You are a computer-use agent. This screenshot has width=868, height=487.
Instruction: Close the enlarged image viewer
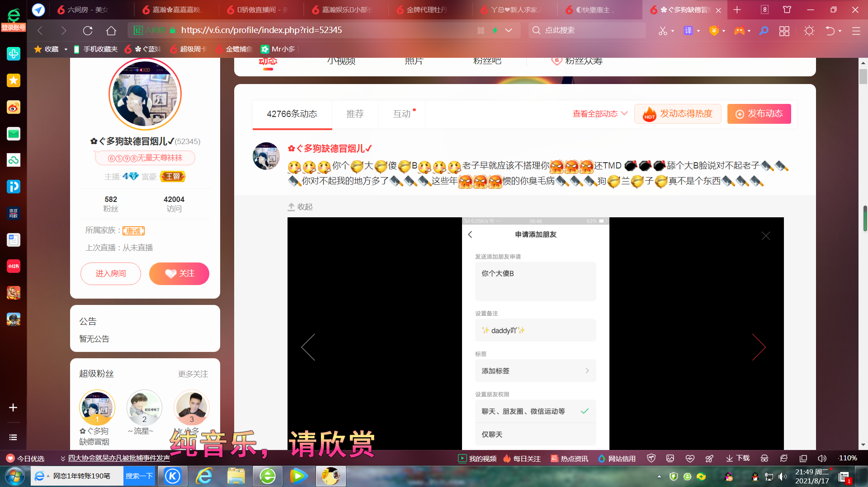(x=765, y=236)
